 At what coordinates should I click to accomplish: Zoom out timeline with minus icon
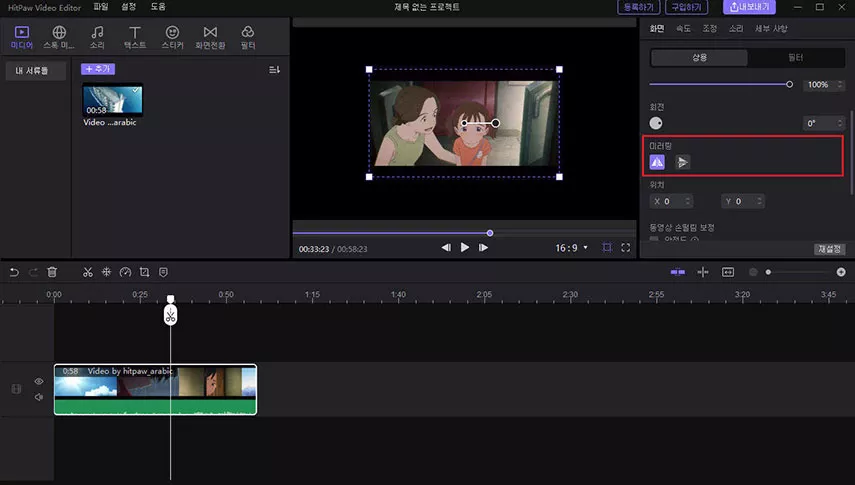pyautogui.click(x=753, y=272)
